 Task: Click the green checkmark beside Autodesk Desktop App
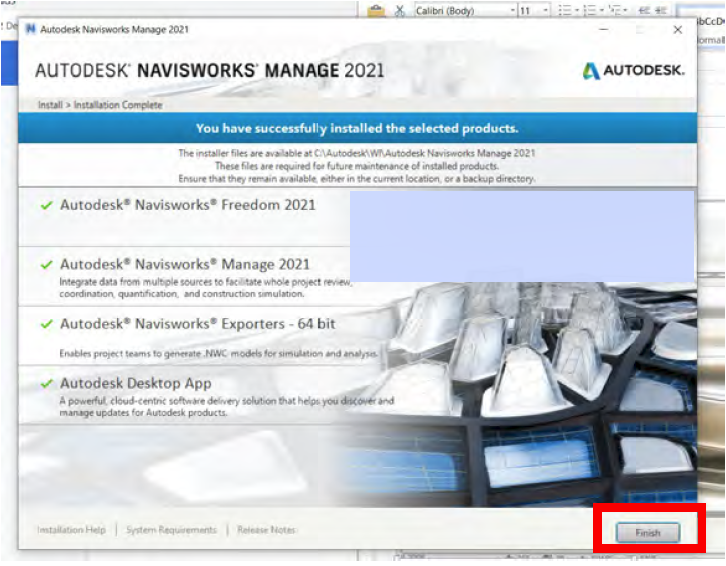46,384
